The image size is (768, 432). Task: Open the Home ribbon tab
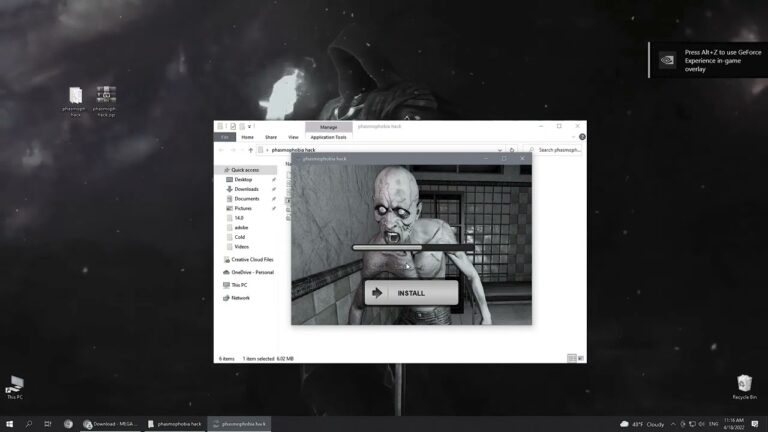[x=247, y=137]
